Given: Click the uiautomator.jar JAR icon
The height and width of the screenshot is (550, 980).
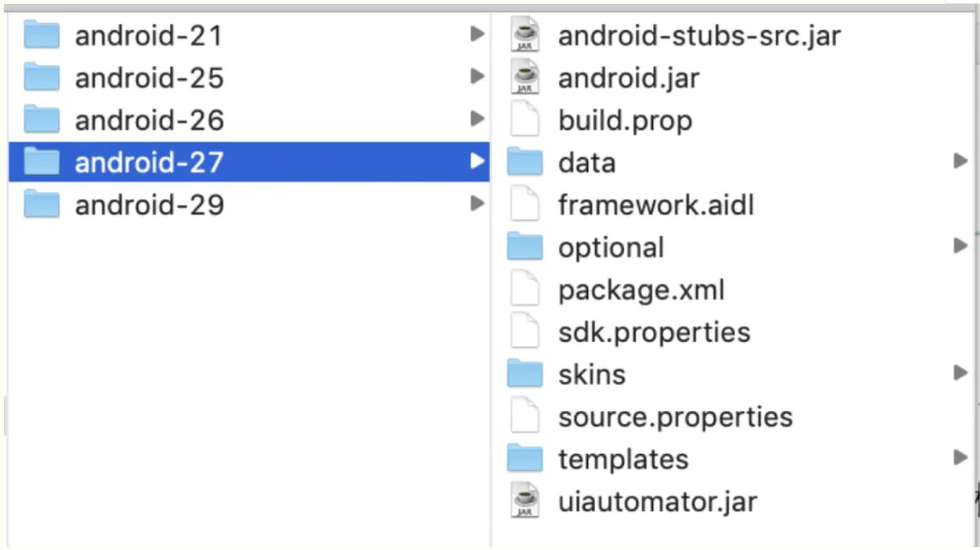Looking at the screenshot, I should 524,501.
